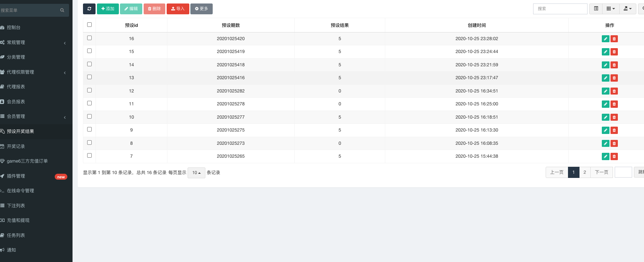The width and height of the screenshot is (644, 262).
Task: Delete the row with preset id 14
Action: click(x=614, y=65)
